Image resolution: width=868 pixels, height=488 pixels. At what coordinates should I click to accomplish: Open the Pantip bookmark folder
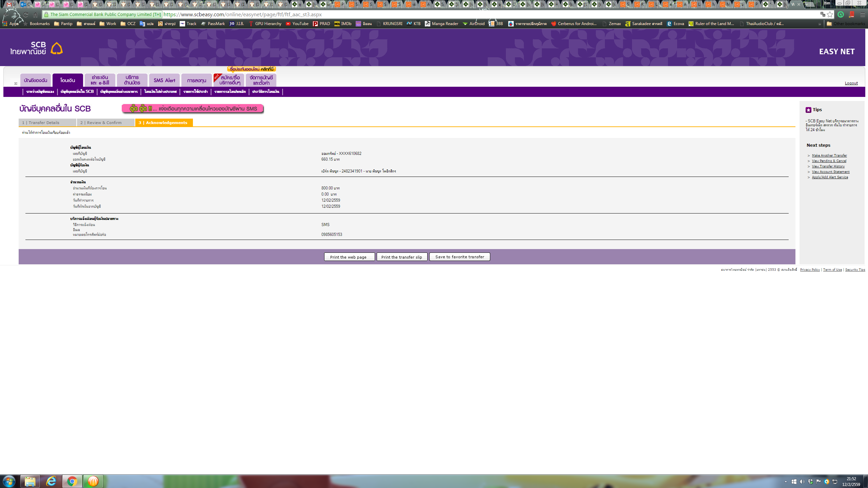coord(63,24)
